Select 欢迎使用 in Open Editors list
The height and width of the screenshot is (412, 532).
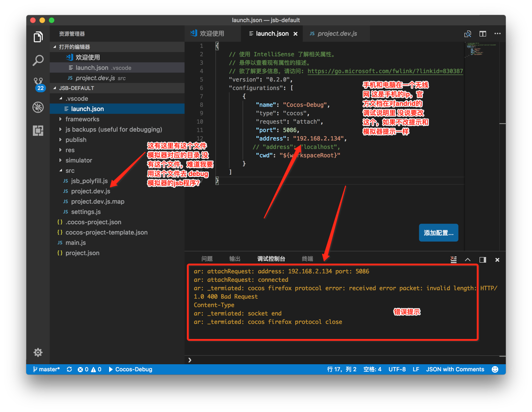click(x=117, y=57)
